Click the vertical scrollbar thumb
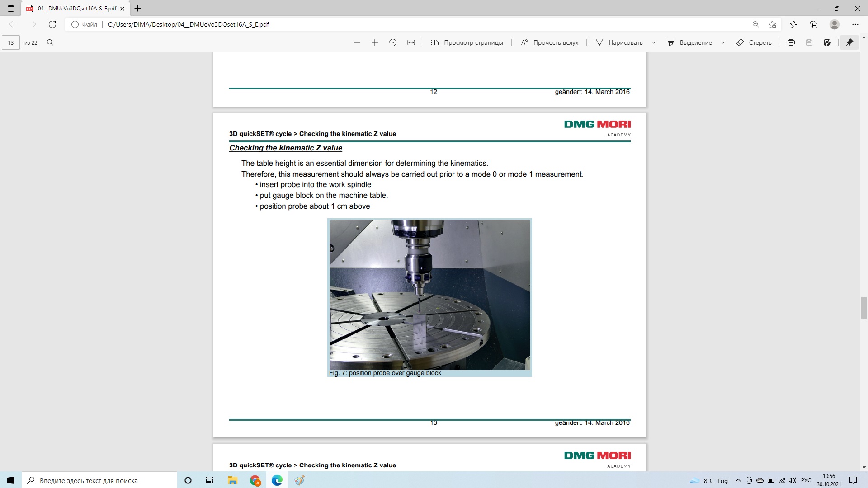This screenshot has width=868, height=488. pos(864,308)
